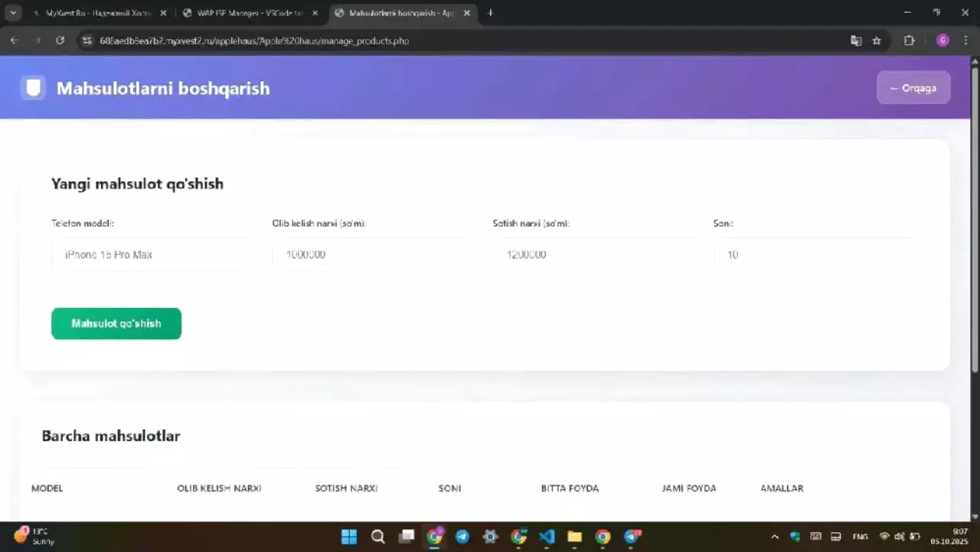980x552 pixels.
Task: Click the Windows Start button
Action: coord(349,537)
